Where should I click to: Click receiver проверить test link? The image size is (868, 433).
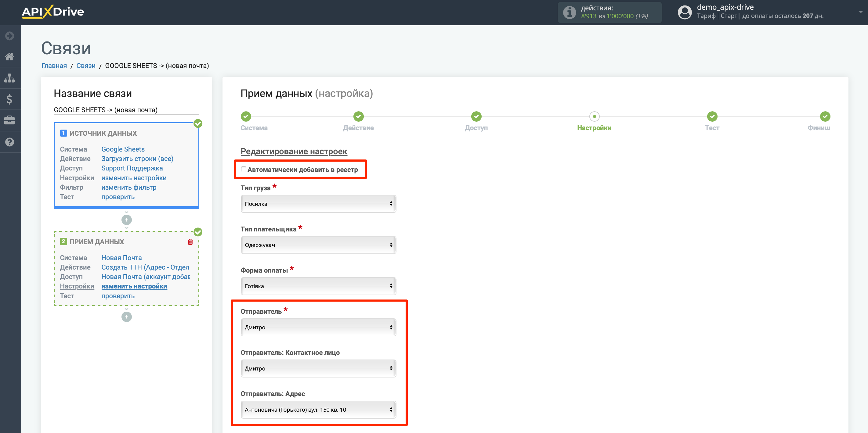[118, 295]
